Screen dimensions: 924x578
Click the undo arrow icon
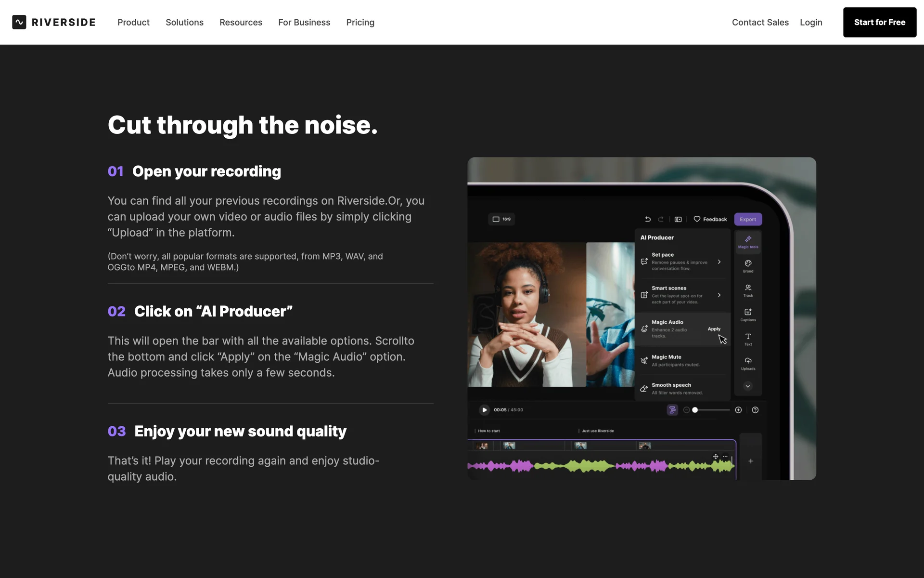(648, 219)
